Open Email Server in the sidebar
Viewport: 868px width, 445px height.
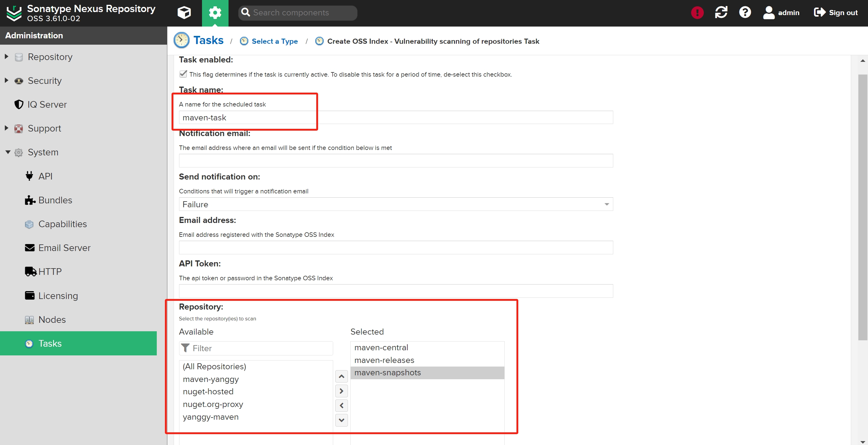pos(64,248)
